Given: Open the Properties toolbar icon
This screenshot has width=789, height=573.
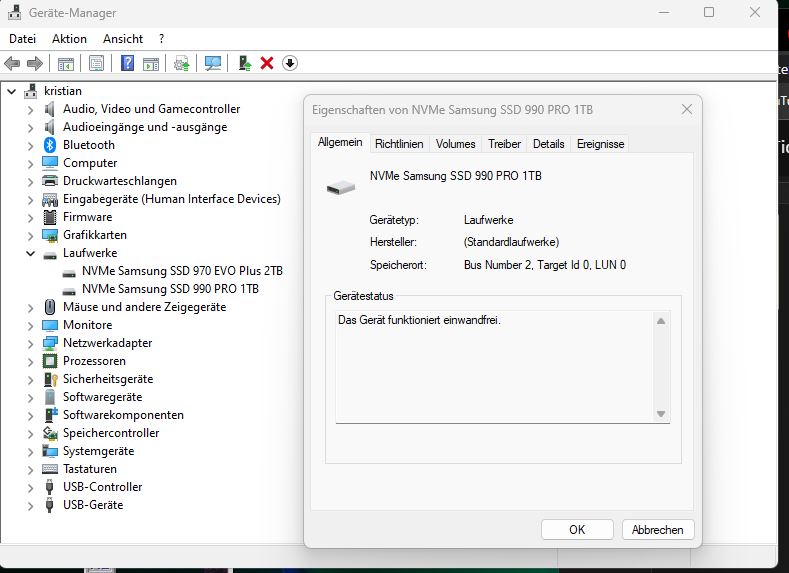Looking at the screenshot, I should 96,63.
